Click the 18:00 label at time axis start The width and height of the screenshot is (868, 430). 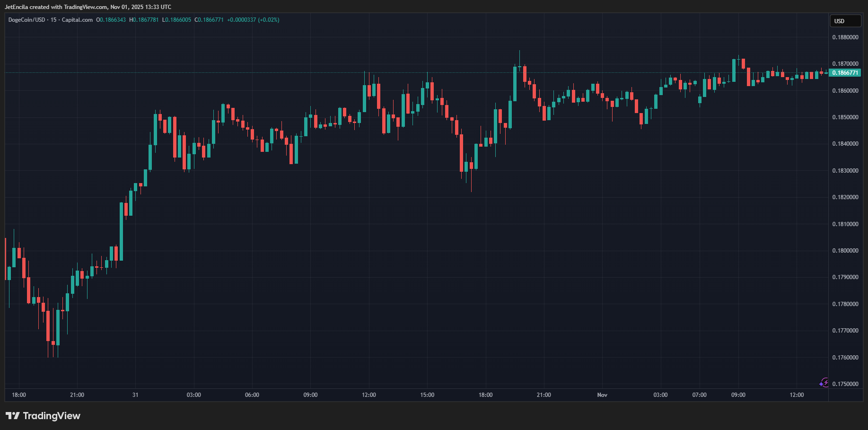[x=19, y=395]
